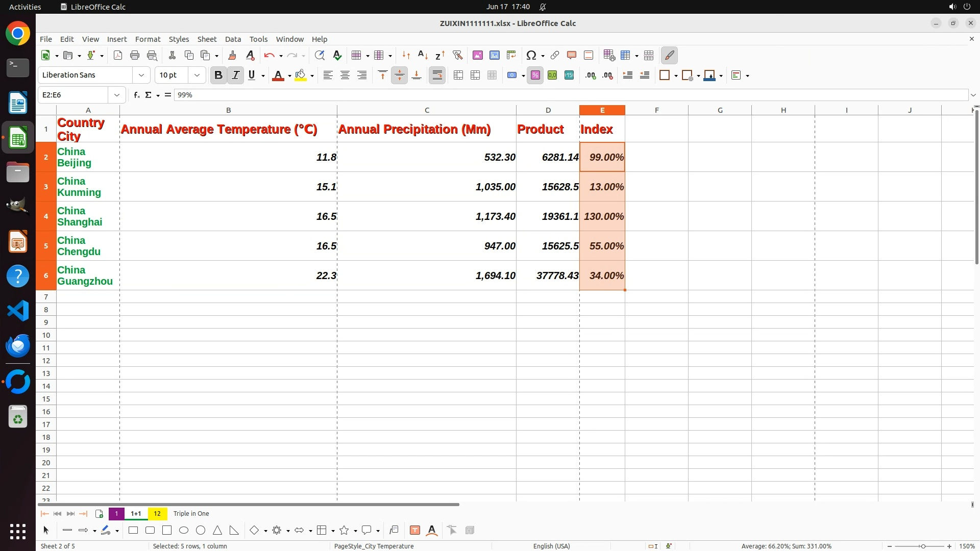Click the Sort Ascending icon
The image size is (980, 551).
[x=423, y=56]
